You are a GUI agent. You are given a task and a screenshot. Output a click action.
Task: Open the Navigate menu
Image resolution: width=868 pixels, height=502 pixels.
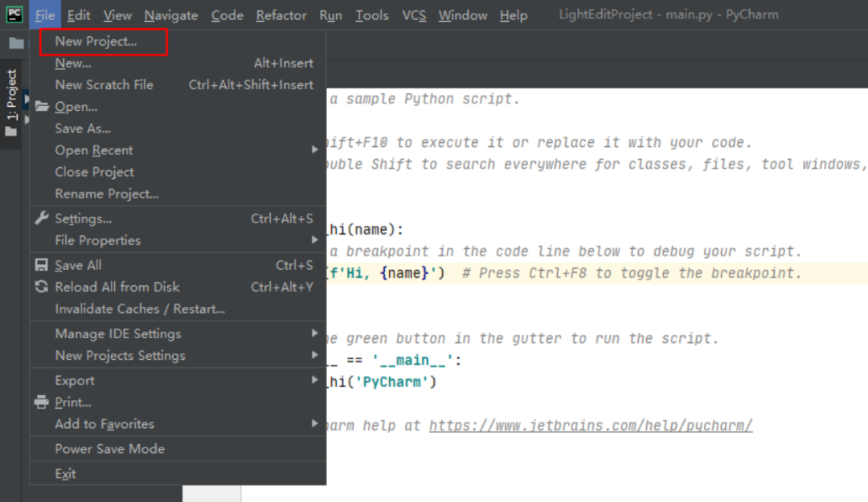pyautogui.click(x=171, y=15)
